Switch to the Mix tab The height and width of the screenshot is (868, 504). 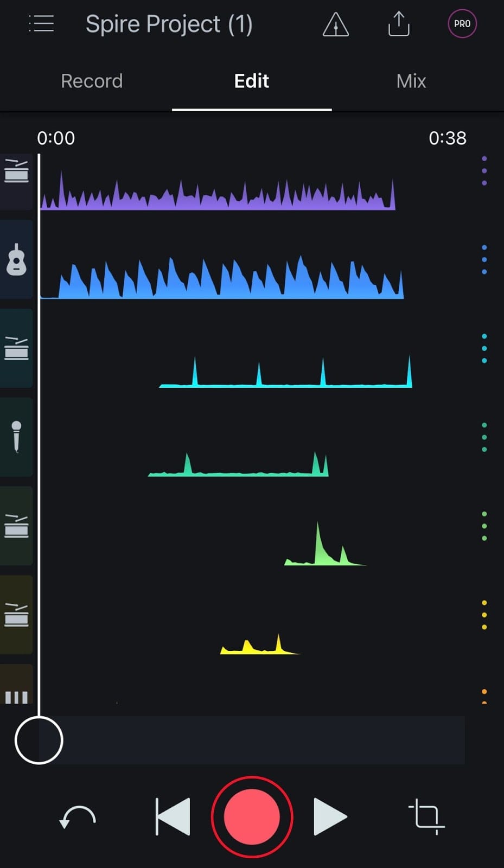point(411,81)
